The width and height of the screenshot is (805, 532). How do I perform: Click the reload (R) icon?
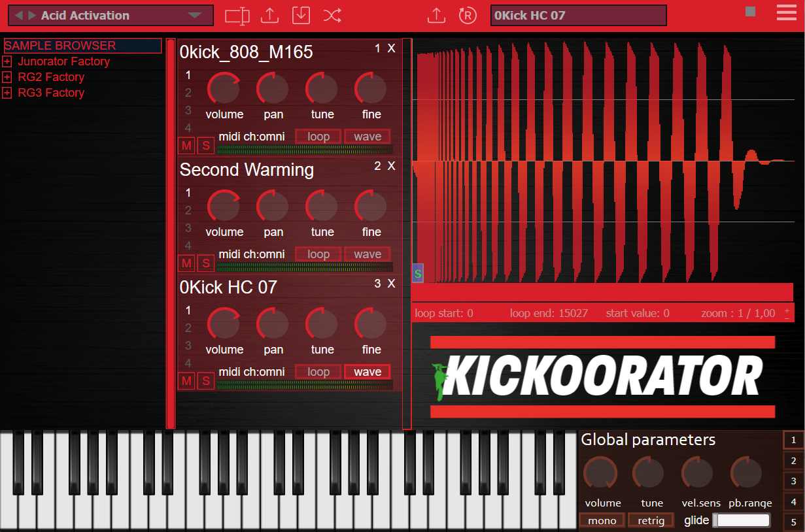[468, 16]
